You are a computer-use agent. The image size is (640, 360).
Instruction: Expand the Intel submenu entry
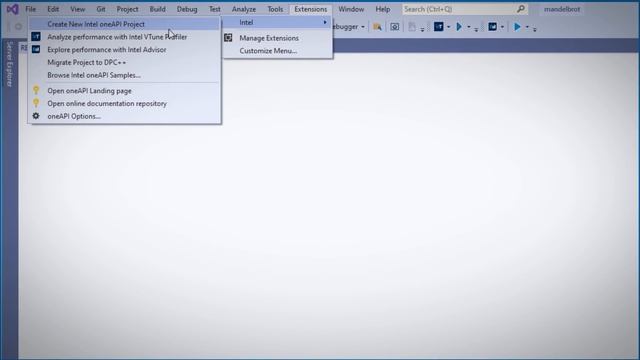[x=278, y=22]
